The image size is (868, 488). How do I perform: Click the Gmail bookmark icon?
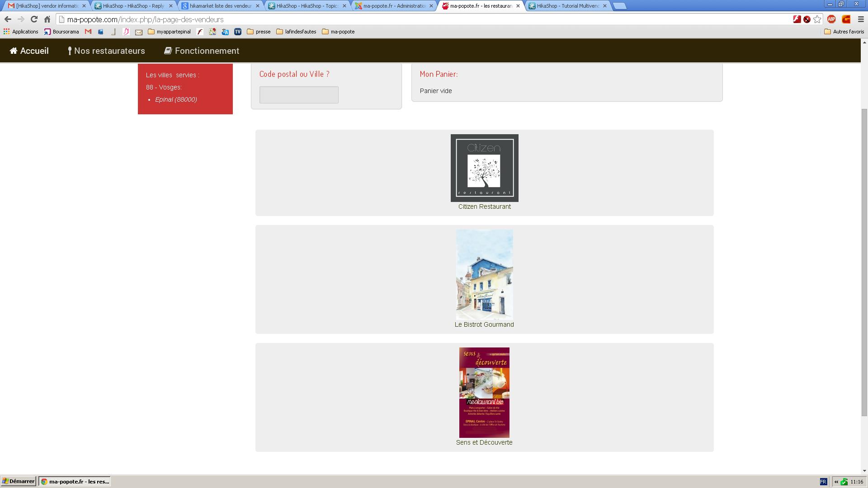click(88, 32)
